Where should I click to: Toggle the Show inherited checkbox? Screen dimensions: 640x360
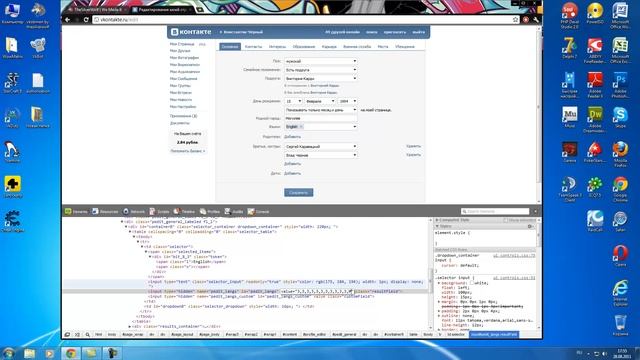(505, 220)
